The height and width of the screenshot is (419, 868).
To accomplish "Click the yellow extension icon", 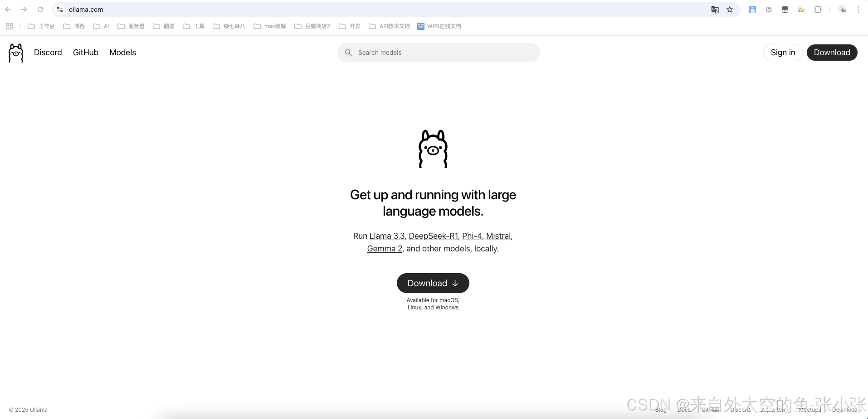I will tap(801, 10).
